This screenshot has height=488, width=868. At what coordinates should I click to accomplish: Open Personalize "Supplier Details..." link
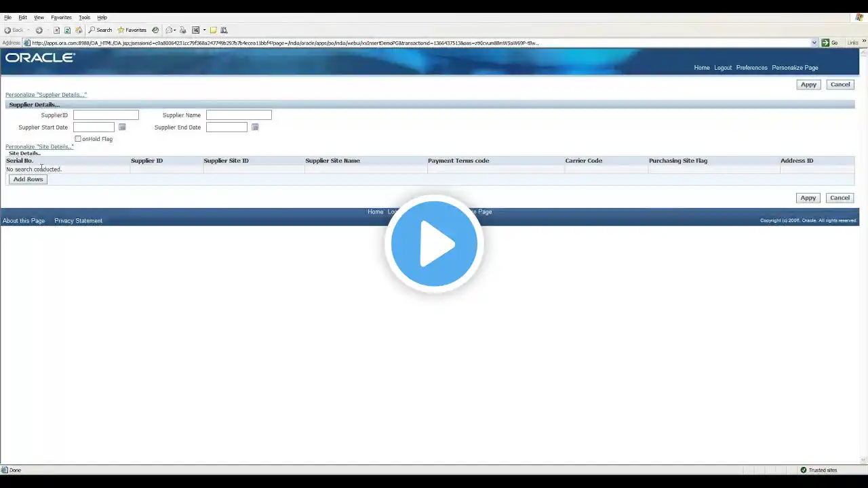pyautogui.click(x=46, y=95)
